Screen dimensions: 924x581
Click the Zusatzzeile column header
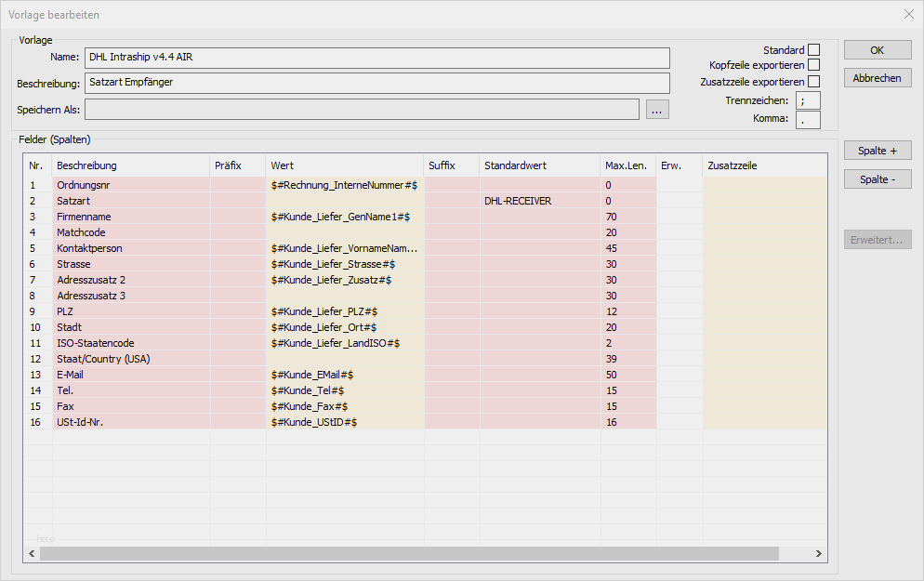pyautogui.click(x=765, y=165)
